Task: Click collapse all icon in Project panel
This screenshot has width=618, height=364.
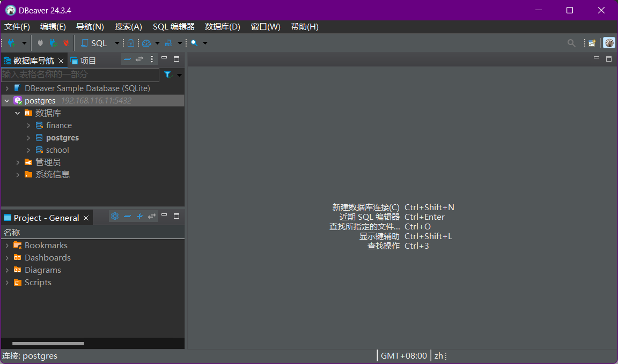Action: [127, 216]
